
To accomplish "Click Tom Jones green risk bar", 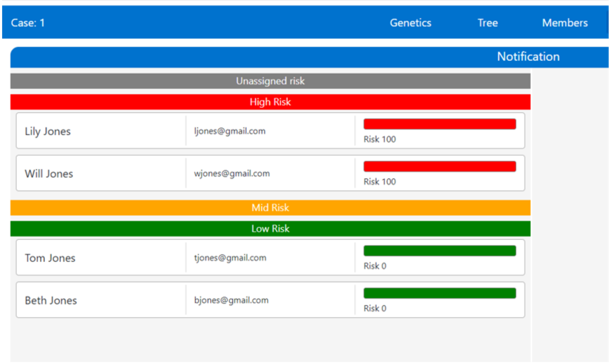I will click(440, 251).
